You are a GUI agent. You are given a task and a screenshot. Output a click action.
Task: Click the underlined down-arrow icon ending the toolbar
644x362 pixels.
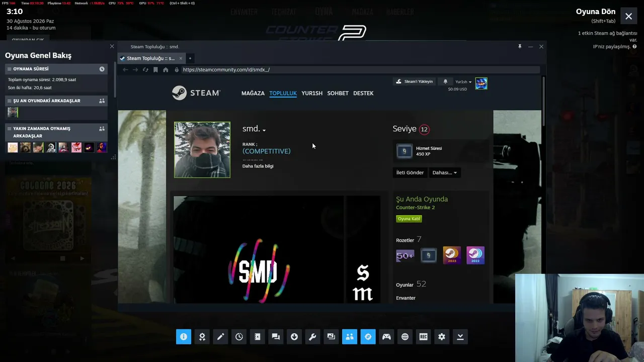tap(460, 337)
